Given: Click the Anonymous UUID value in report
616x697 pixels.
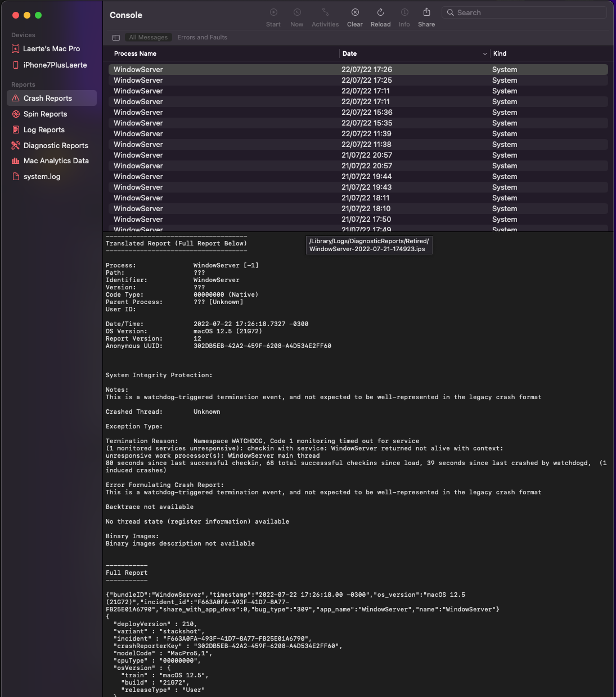Looking at the screenshot, I should (262, 346).
